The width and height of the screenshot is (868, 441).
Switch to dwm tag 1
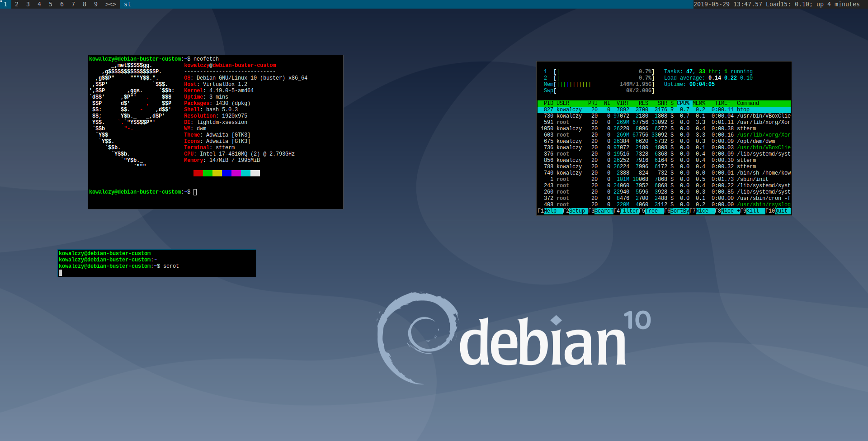[5, 4]
